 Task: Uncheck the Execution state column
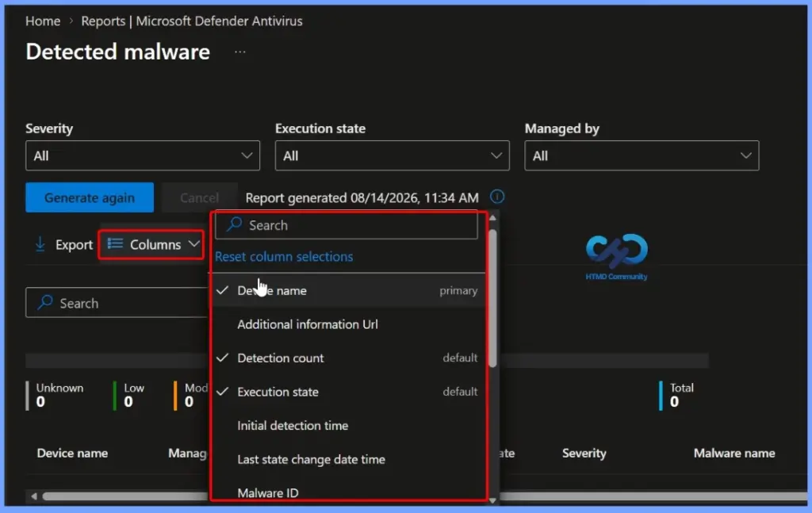click(347, 392)
